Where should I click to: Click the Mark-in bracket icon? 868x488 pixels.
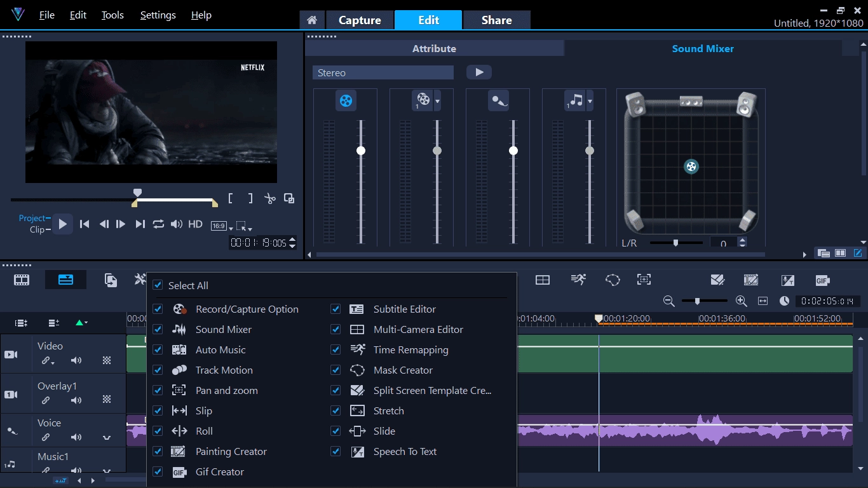coord(230,198)
